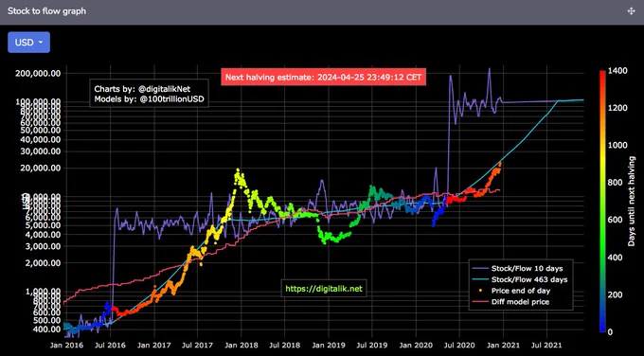Image resolution: width=644 pixels, height=356 pixels.
Task: Click the Jul 2020 x-axis label
Action: [459, 346]
